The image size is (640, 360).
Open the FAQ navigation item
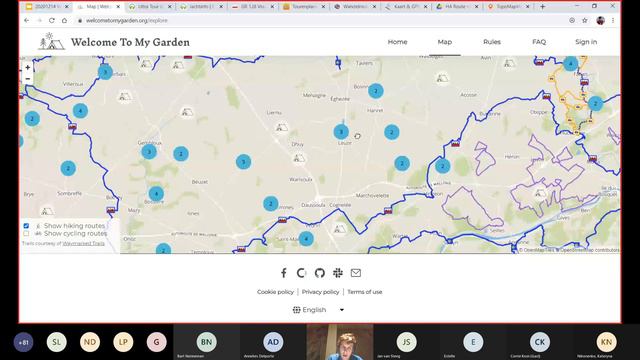[539, 42]
